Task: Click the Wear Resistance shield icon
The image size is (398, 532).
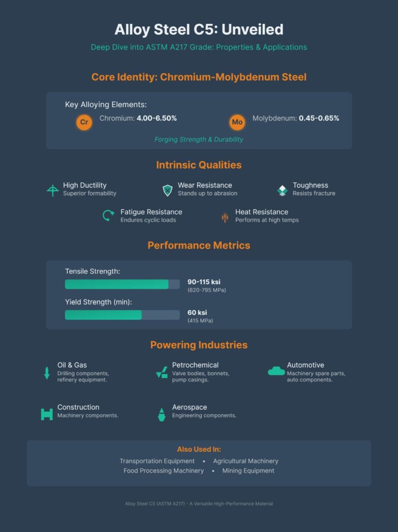Action: (x=167, y=190)
